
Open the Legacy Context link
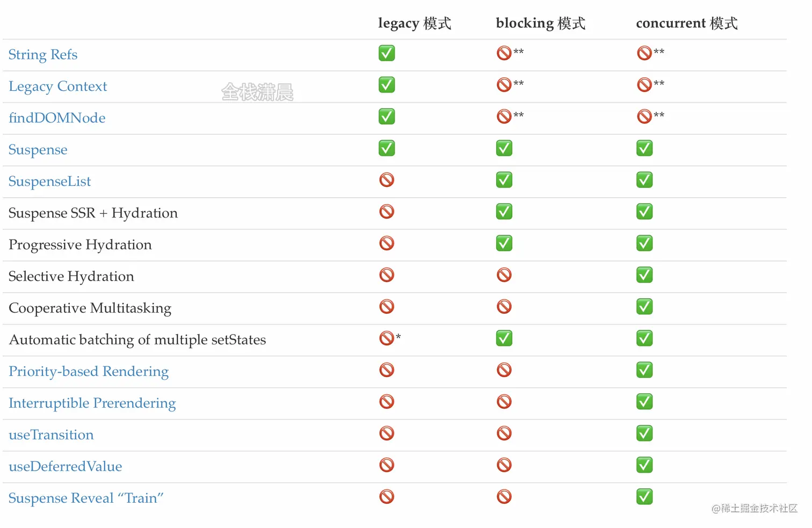(58, 86)
